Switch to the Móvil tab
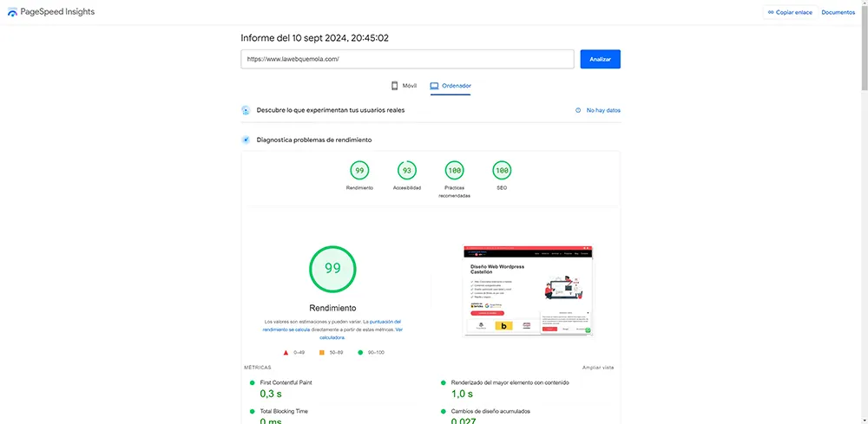The height and width of the screenshot is (424, 868). coord(404,86)
